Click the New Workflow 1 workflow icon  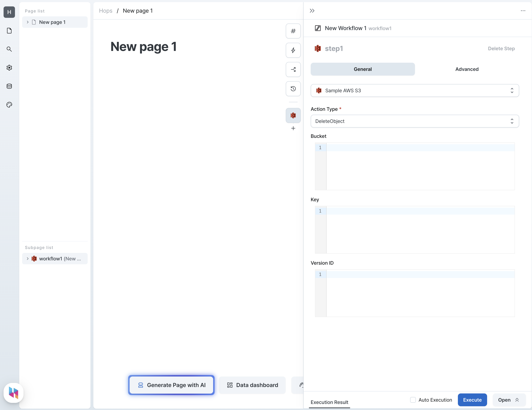click(x=318, y=28)
